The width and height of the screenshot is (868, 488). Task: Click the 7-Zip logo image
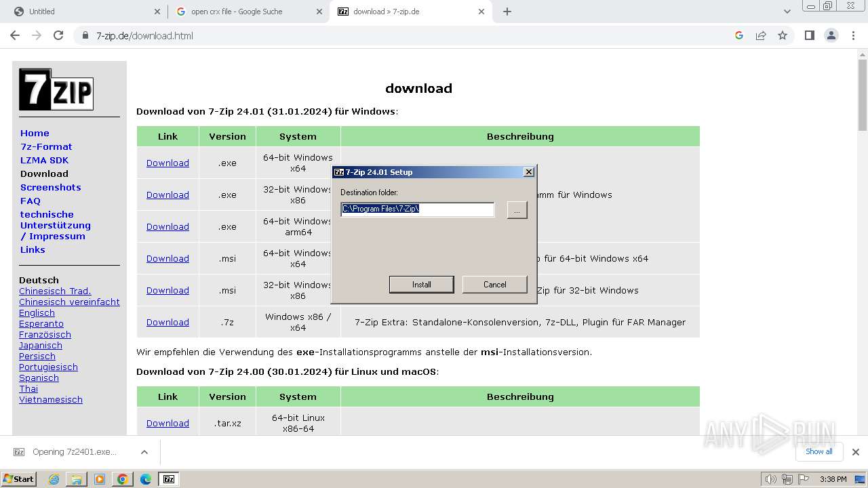56,89
